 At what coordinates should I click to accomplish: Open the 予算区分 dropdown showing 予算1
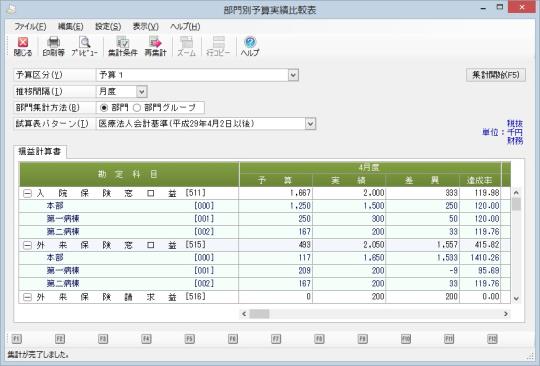[293, 75]
